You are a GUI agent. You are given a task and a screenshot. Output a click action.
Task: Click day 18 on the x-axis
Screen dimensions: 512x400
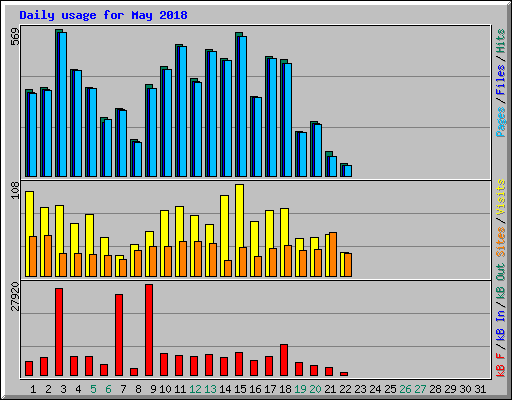coord(285,389)
